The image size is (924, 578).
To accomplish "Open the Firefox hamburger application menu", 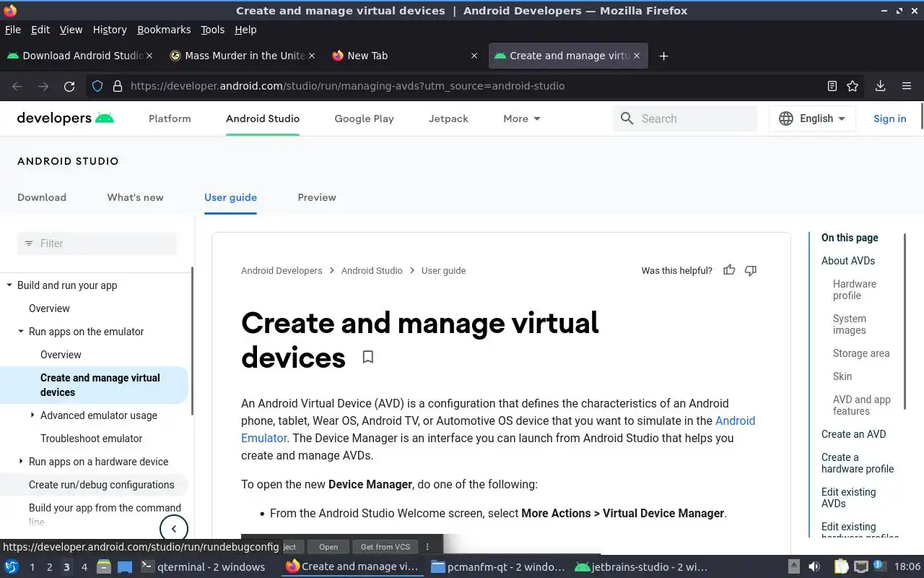I will (x=907, y=86).
